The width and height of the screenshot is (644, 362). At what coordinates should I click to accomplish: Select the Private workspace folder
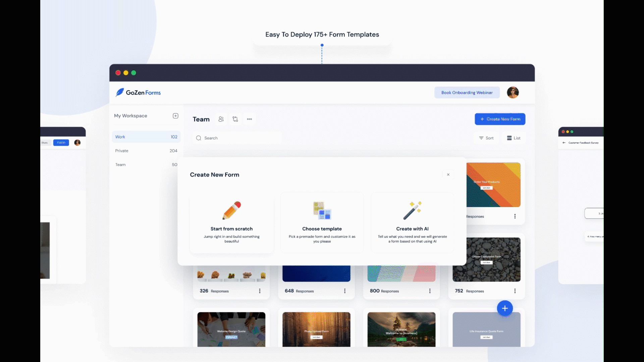point(146,151)
